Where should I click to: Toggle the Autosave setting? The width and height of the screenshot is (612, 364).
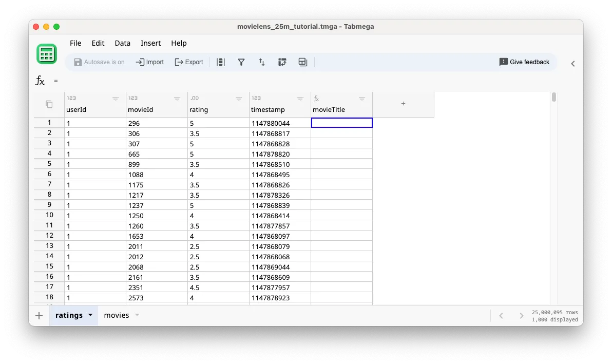100,62
